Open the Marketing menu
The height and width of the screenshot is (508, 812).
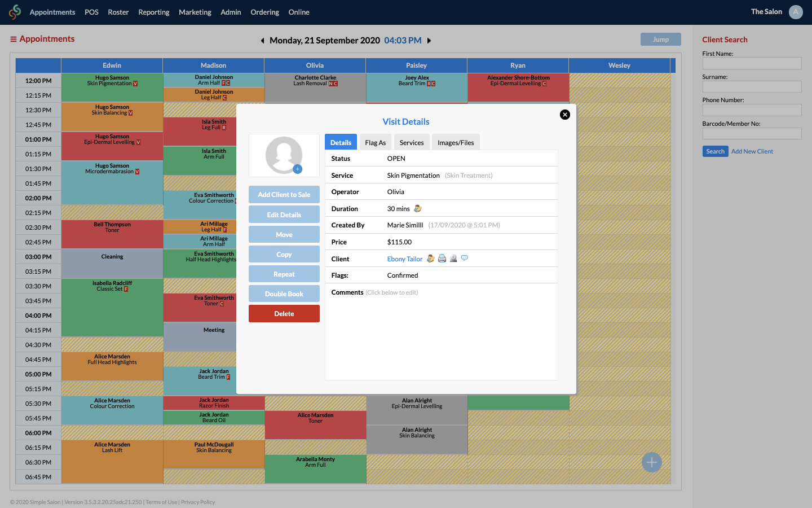click(195, 12)
